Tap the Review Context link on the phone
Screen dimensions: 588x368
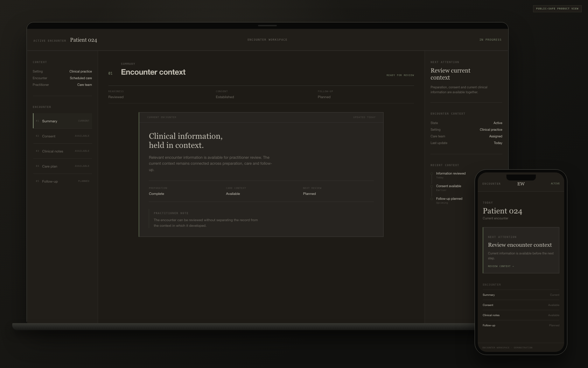click(x=501, y=266)
